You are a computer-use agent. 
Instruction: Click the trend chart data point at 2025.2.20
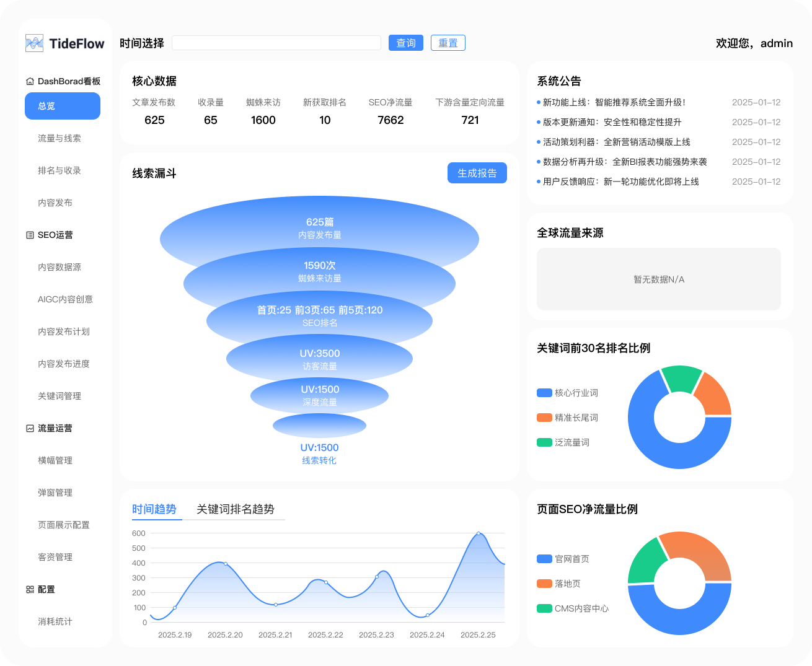coord(226,564)
